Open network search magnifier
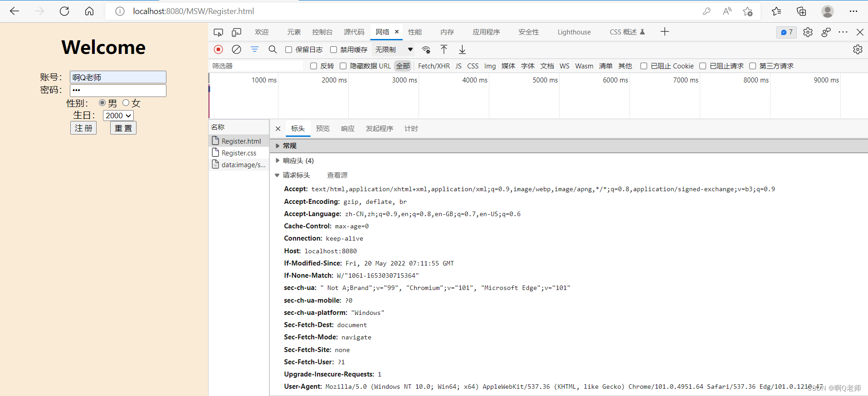 [x=273, y=49]
